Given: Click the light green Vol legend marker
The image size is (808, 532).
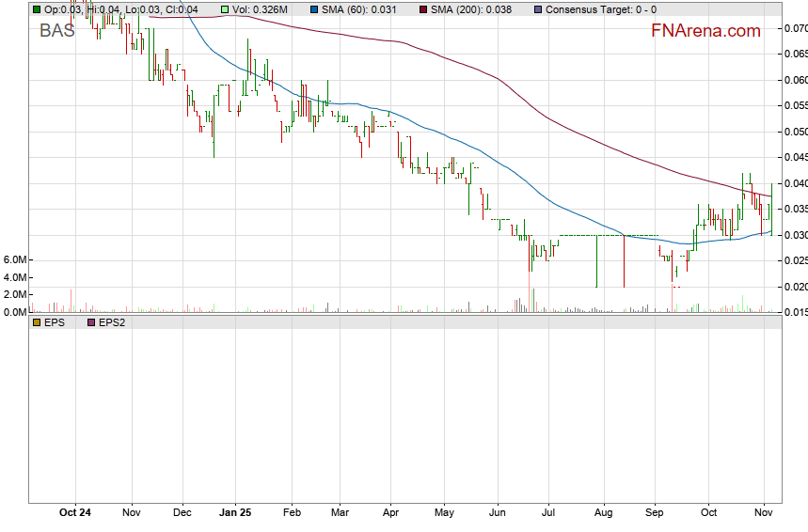Looking at the screenshot, I should pos(226,9).
